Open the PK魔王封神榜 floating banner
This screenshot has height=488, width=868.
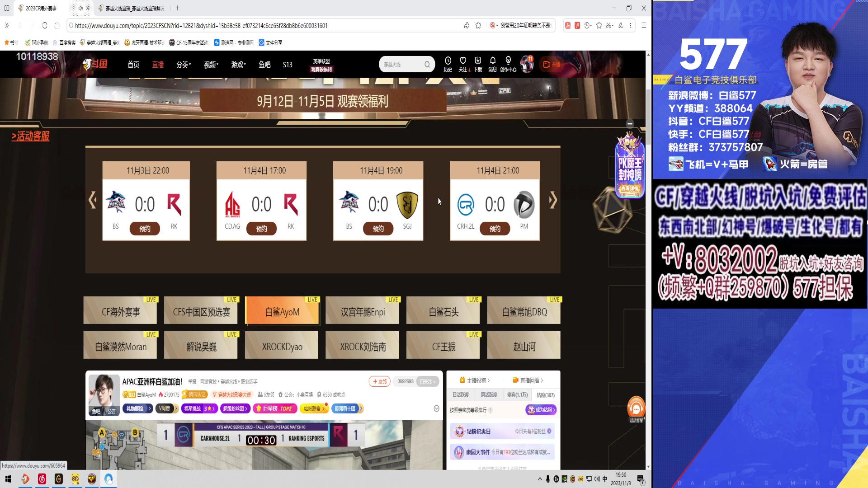(630, 165)
